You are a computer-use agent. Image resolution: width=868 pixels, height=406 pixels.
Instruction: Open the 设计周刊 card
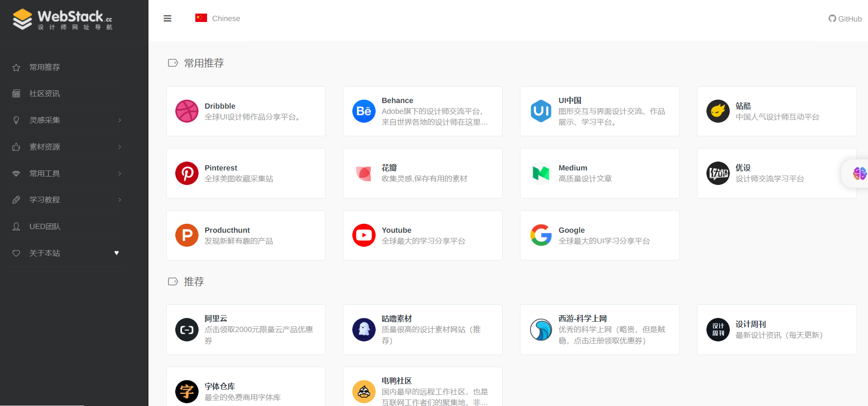point(776,330)
